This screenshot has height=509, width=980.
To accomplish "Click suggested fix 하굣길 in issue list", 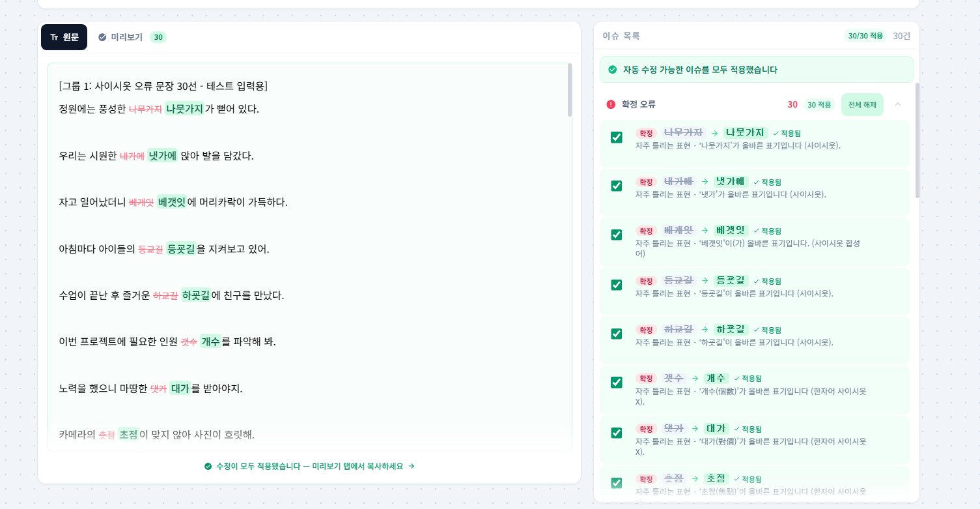I will point(731,329).
